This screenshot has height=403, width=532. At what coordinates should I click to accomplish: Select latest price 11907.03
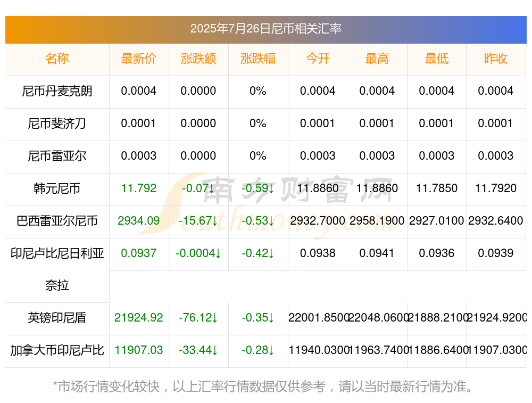tap(139, 350)
